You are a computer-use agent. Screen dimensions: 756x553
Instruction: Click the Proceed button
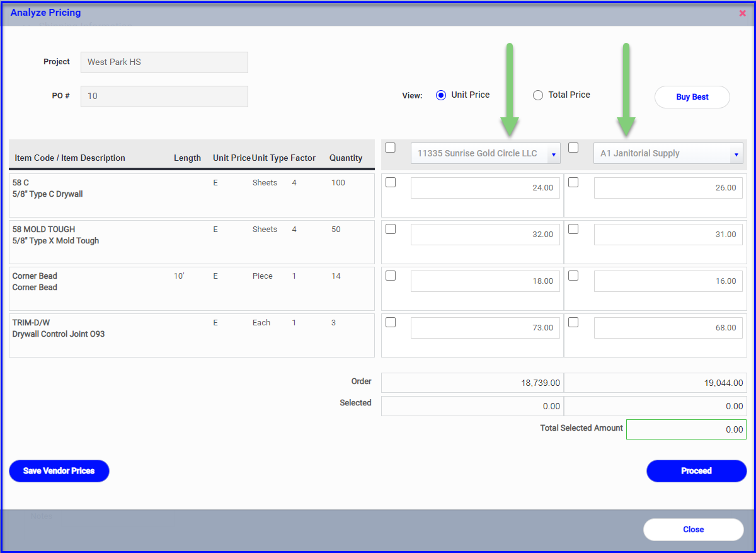tap(696, 471)
